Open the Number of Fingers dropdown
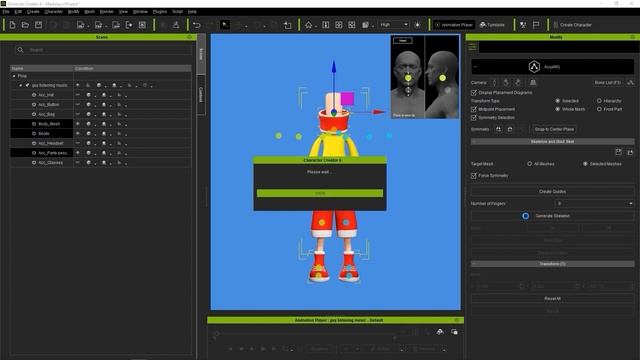The height and width of the screenshot is (360, 640). tap(594, 203)
